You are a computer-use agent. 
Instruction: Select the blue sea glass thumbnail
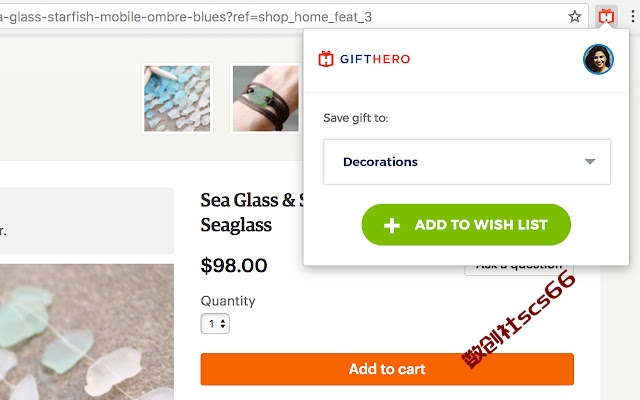pyautogui.click(x=177, y=98)
